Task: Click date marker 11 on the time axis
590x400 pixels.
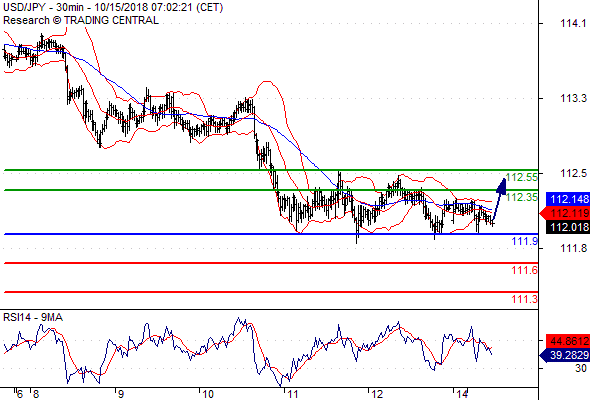Action: tap(293, 394)
